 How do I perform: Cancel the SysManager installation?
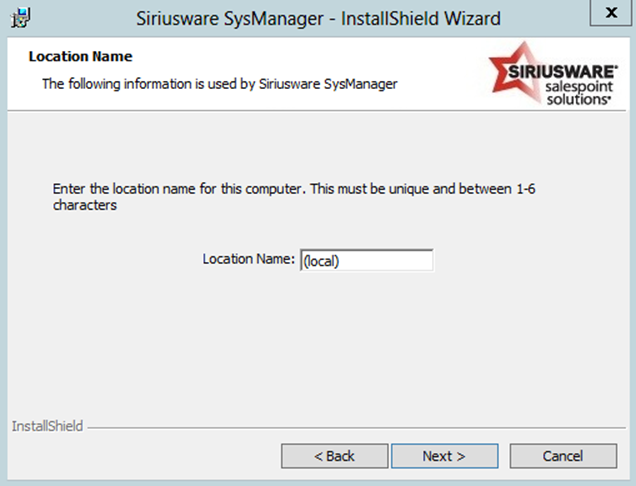tap(563, 456)
